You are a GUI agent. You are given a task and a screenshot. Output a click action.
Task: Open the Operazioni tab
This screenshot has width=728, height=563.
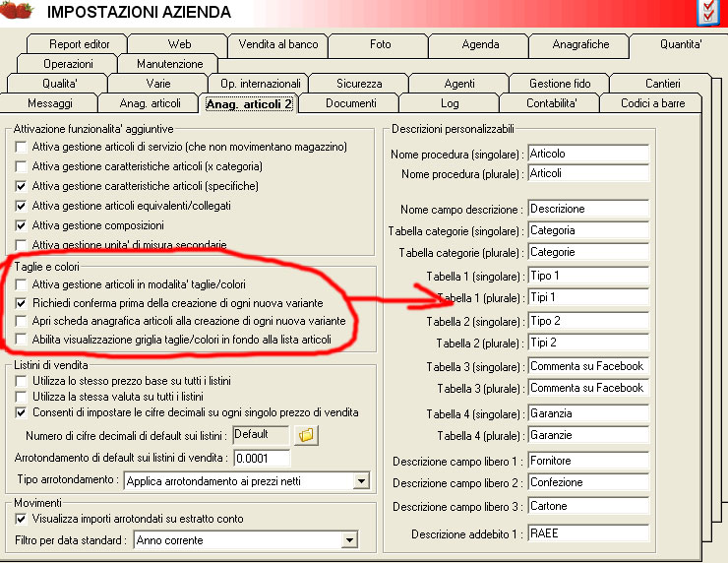point(68,64)
